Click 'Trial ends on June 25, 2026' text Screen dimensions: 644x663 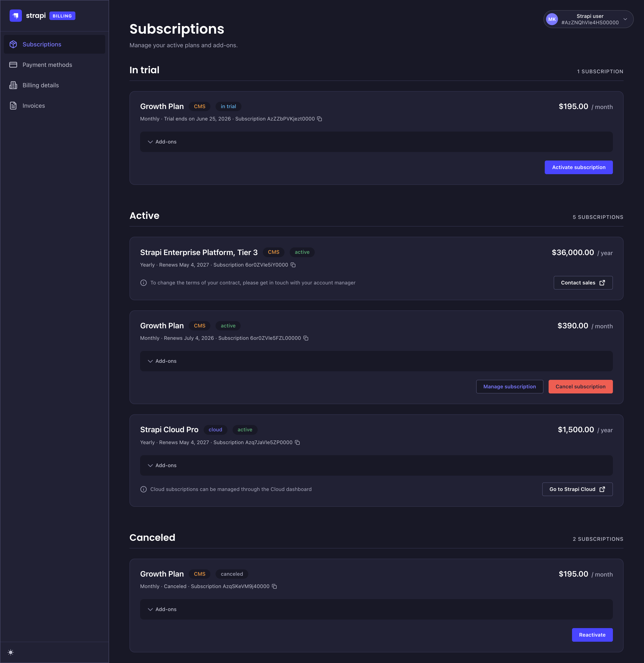[x=197, y=119]
